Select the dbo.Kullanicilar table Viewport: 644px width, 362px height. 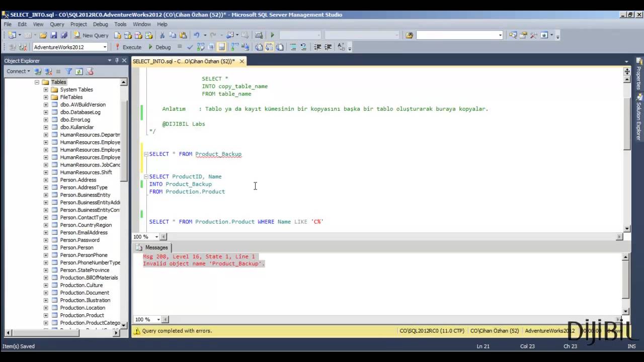pos(77,127)
